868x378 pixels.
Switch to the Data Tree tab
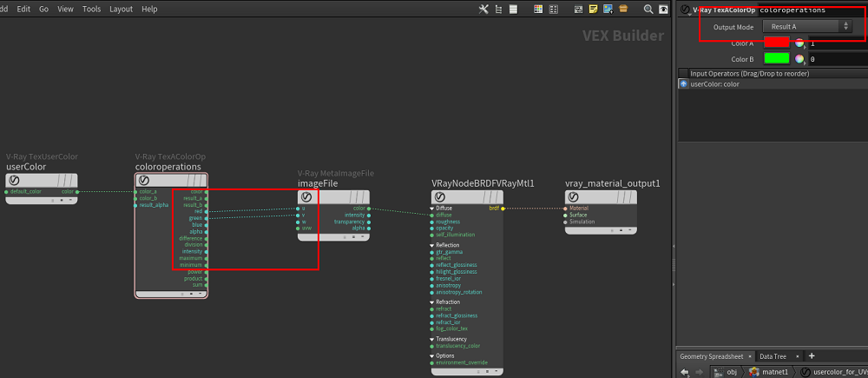point(773,356)
